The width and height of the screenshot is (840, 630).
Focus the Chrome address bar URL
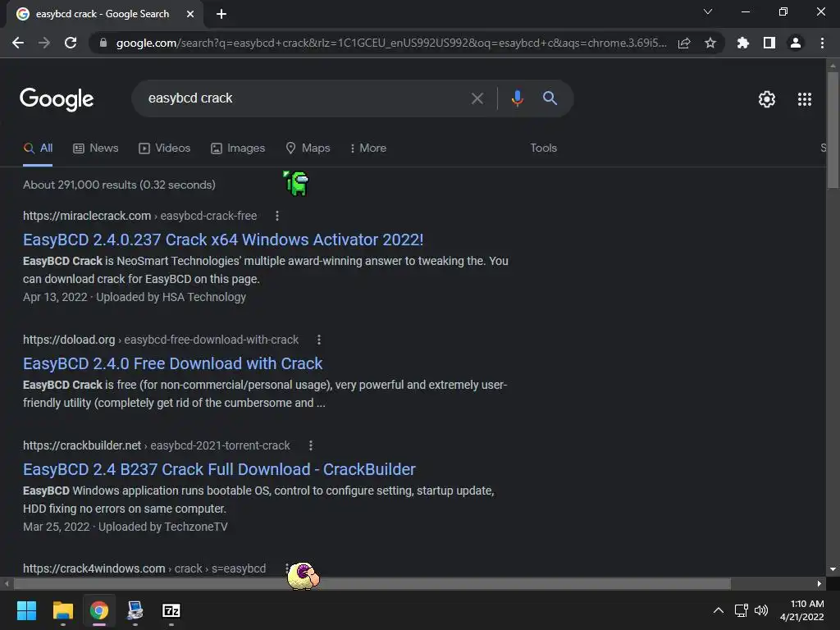[x=391, y=43]
